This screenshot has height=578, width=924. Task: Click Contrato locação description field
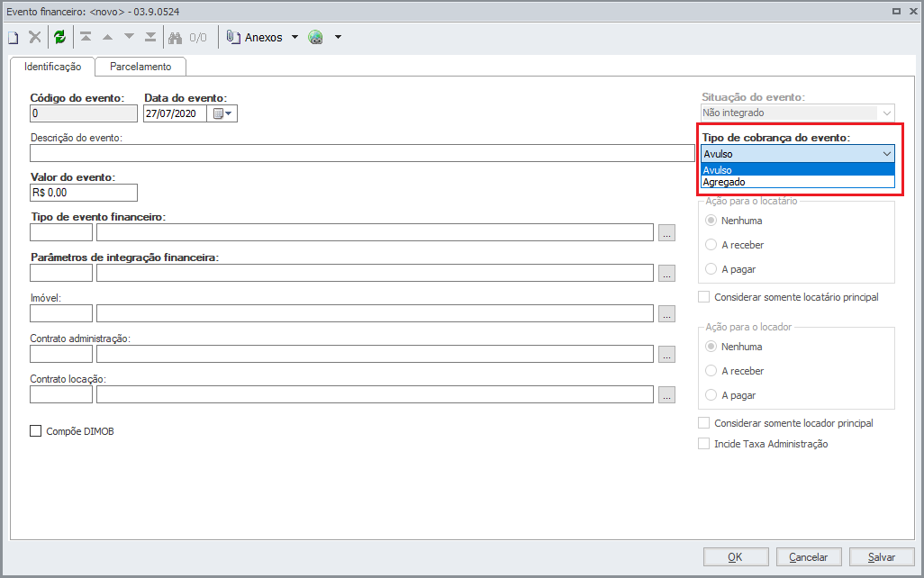[x=375, y=394]
